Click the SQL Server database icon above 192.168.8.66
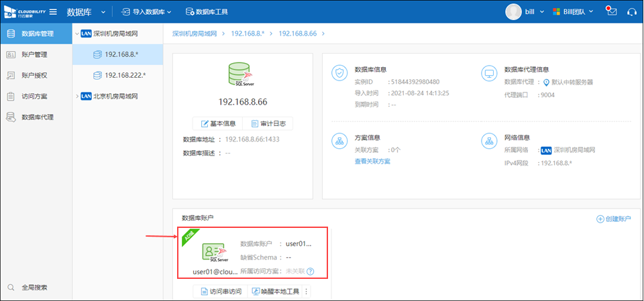Screen dimensions: 644x301 click(244, 76)
